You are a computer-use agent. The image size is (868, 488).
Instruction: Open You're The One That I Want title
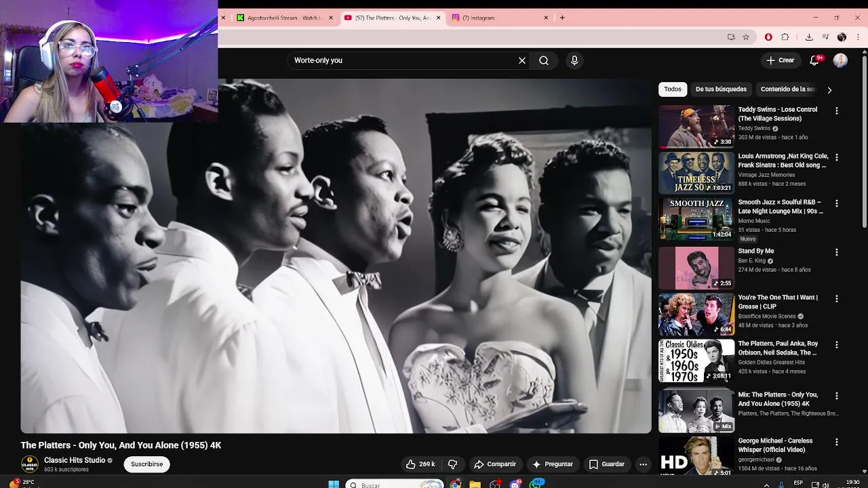click(x=778, y=302)
